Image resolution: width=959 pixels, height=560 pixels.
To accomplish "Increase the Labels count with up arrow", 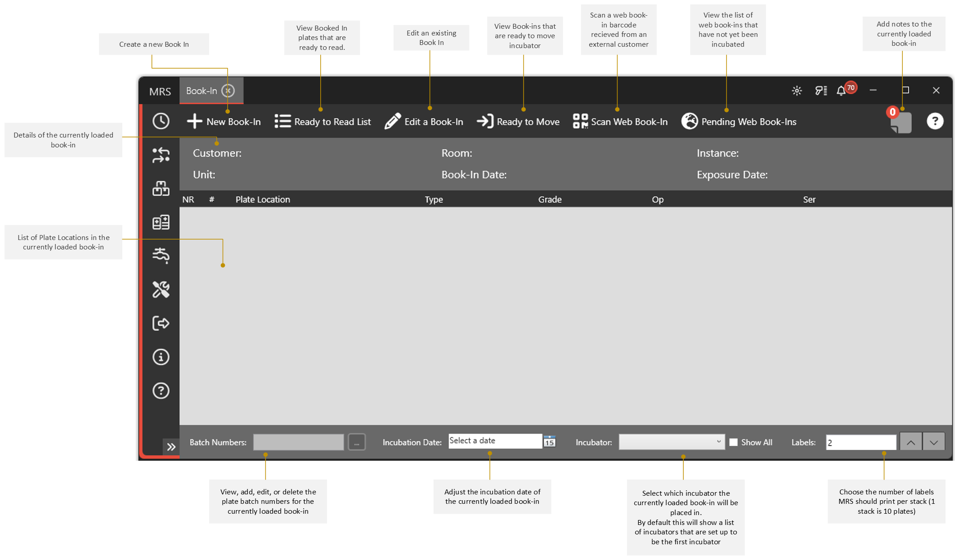I will 910,442.
